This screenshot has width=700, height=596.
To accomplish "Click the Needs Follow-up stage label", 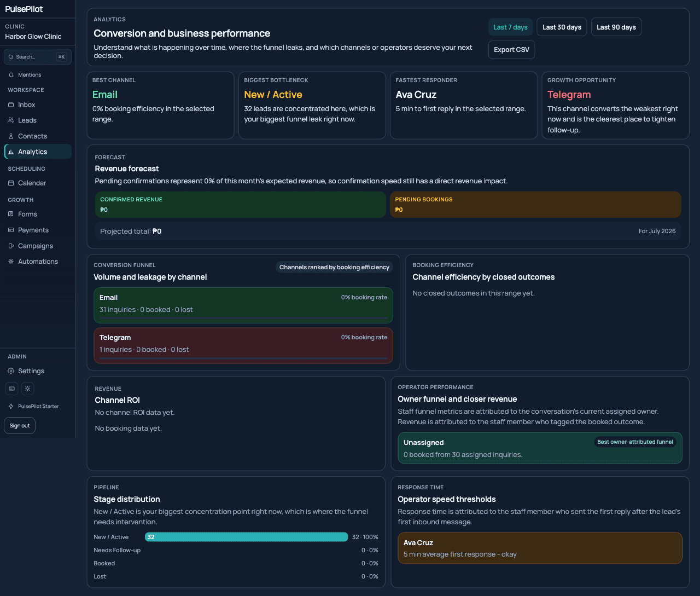I will click(x=117, y=550).
